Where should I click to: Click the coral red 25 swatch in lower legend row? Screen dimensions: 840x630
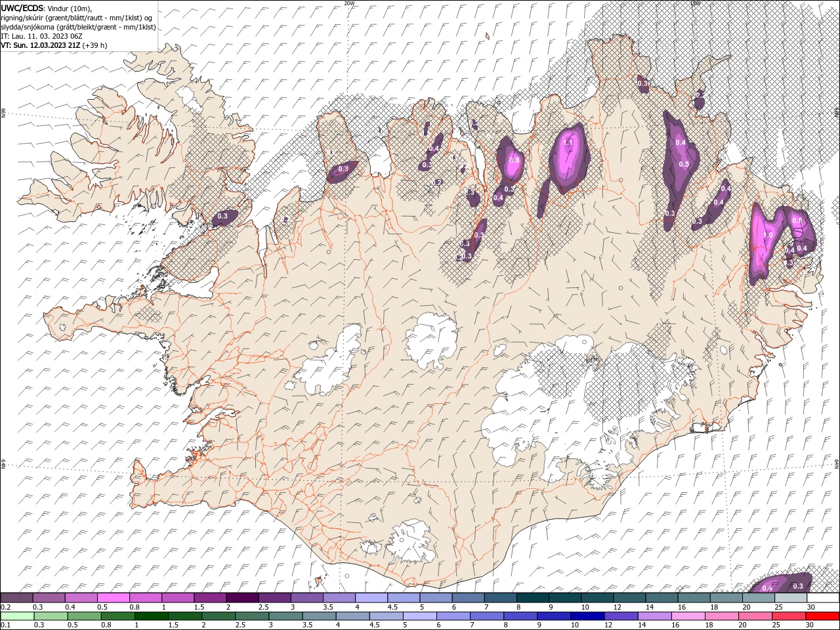point(788,616)
